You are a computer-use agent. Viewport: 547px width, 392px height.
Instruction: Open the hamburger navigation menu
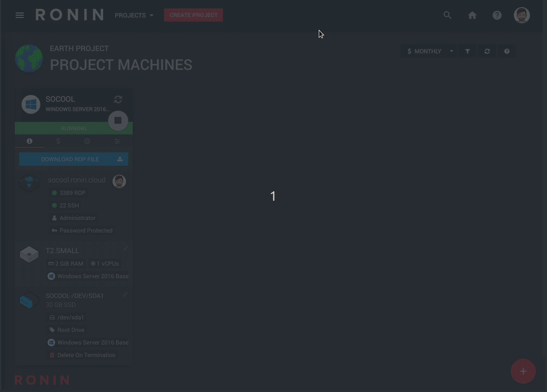[20, 15]
